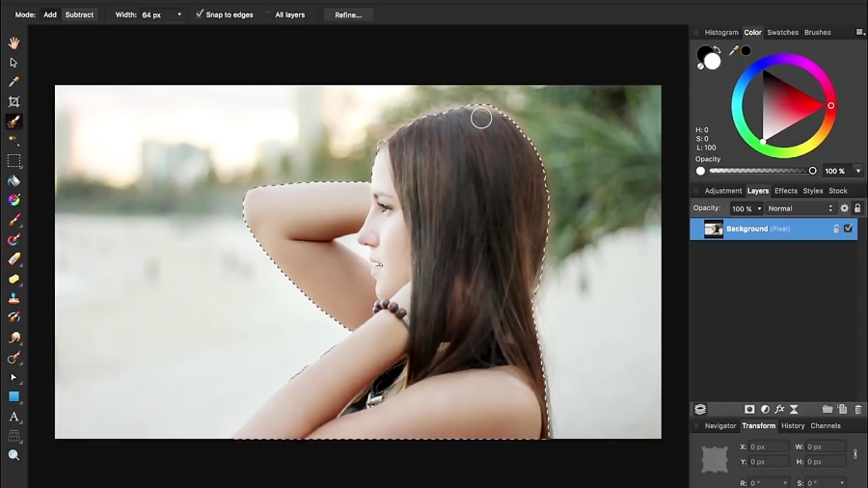Switch to the History tab

(793, 426)
